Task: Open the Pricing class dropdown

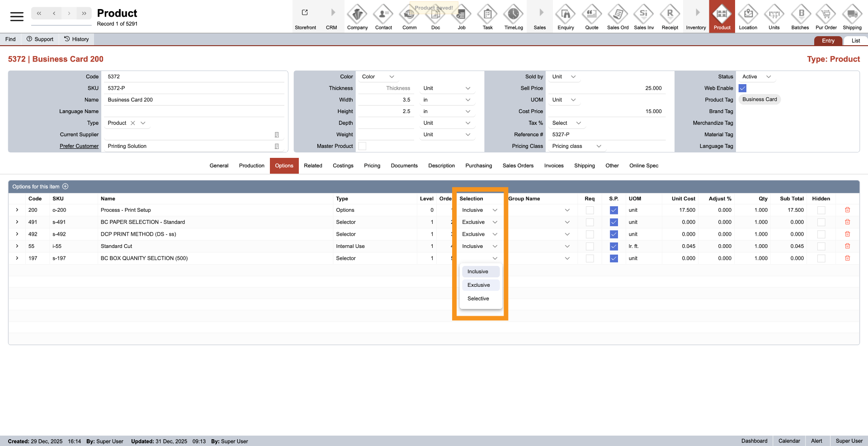Action: point(576,146)
